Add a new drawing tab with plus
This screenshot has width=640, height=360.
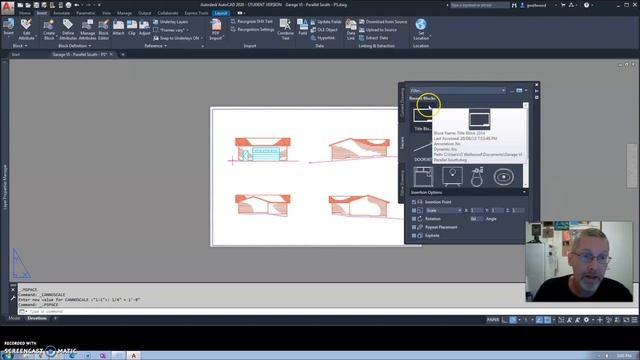(122, 54)
